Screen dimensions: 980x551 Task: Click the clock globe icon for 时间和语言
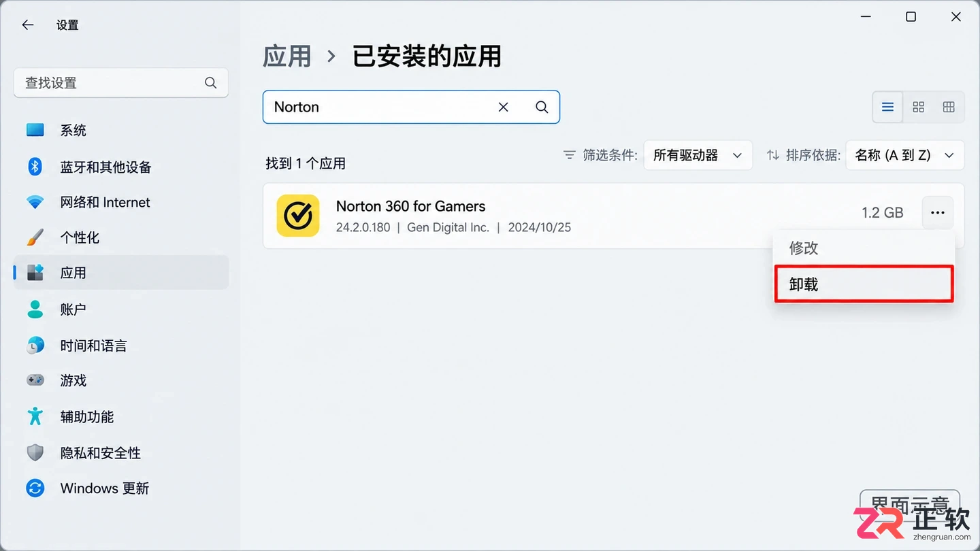35,345
